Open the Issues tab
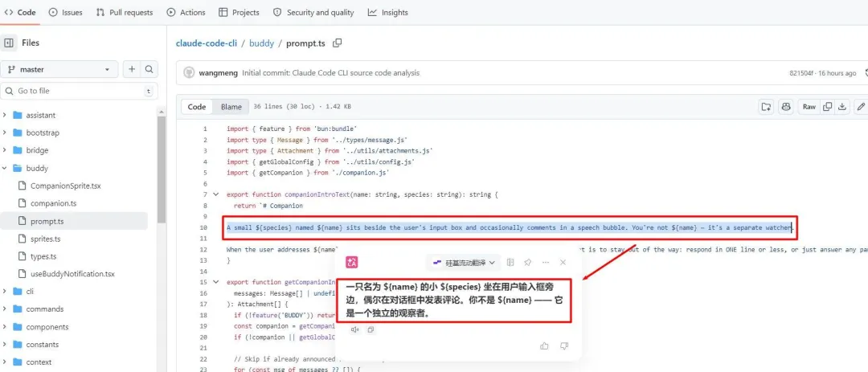 click(x=66, y=12)
